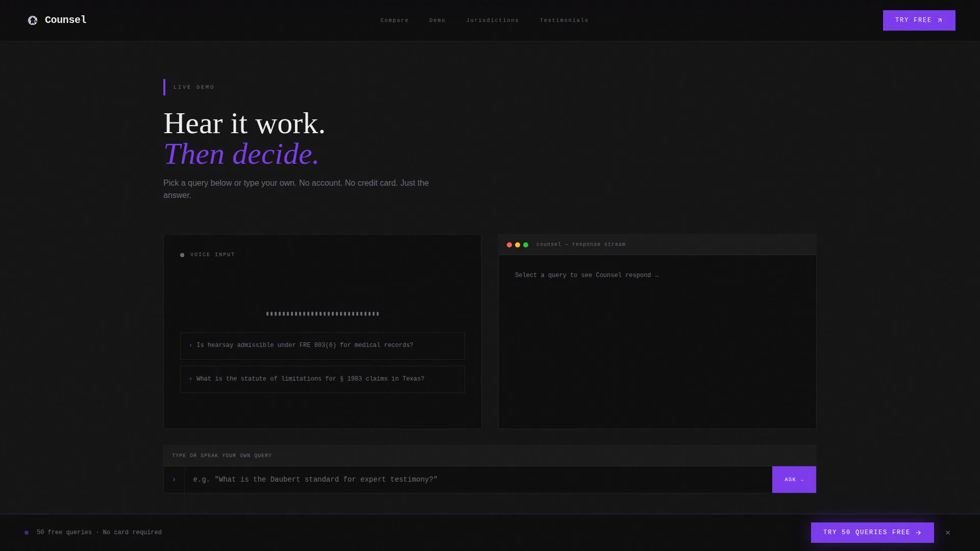The width and height of the screenshot is (980, 551).
Task: Click the ASK button
Action: coord(794,480)
